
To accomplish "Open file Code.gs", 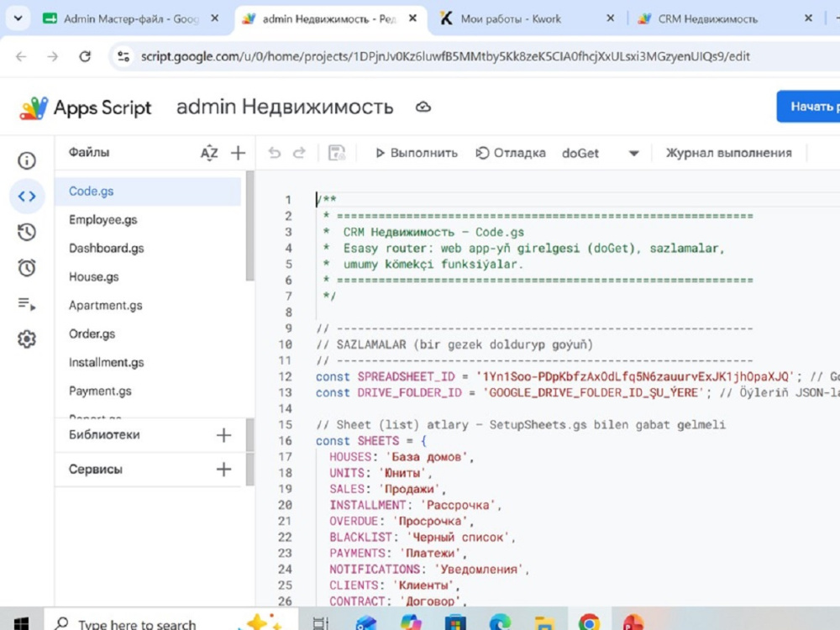I will point(148,192).
